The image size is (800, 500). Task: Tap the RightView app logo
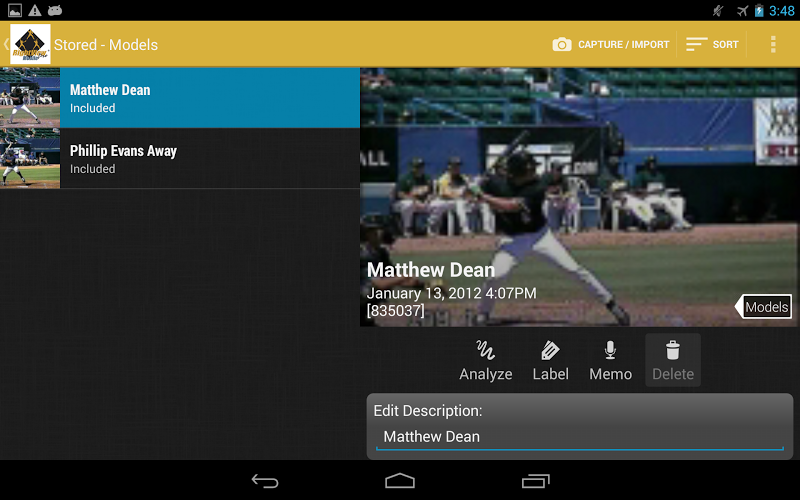(x=30, y=44)
